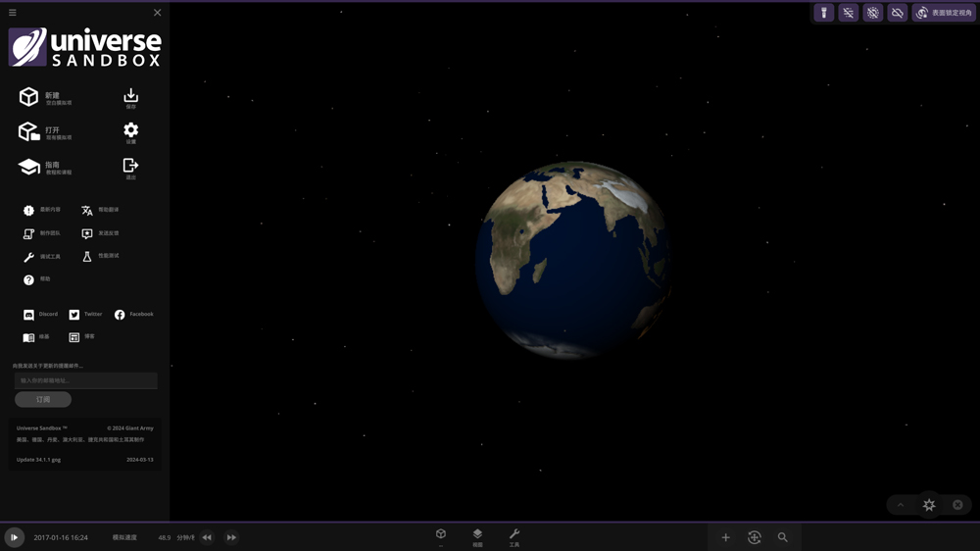Open the tools wrench (工具) menu
The image size is (980, 551).
[x=514, y=536]
